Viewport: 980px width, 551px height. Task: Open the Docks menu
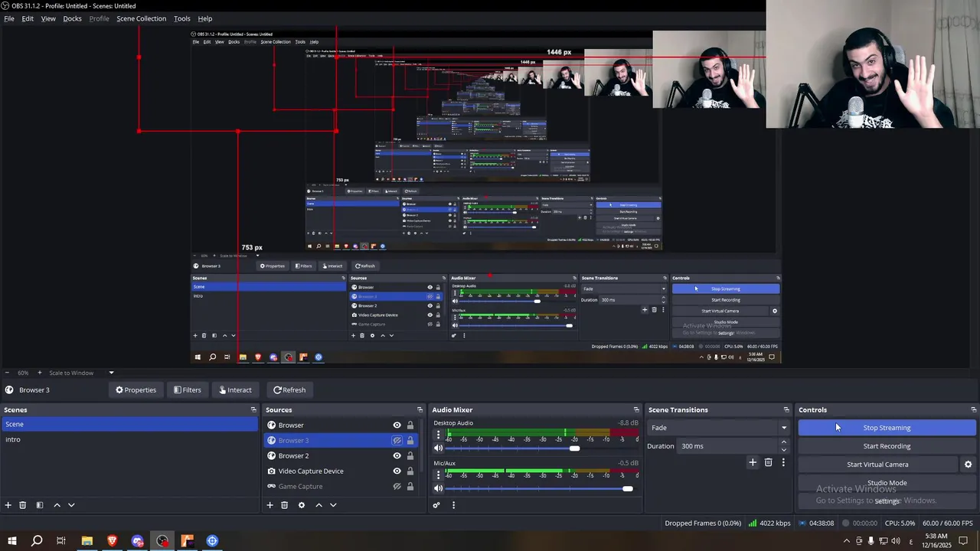click(x=72, y=18)
